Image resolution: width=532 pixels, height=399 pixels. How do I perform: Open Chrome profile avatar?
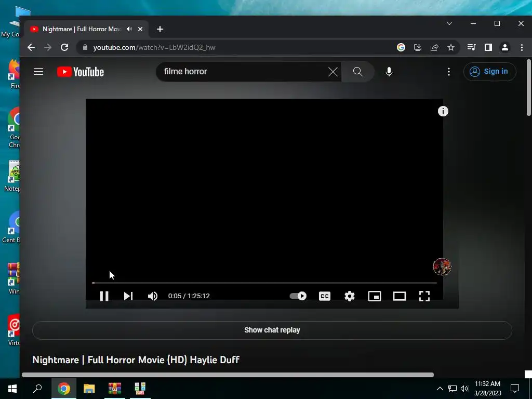click(505, 47)
